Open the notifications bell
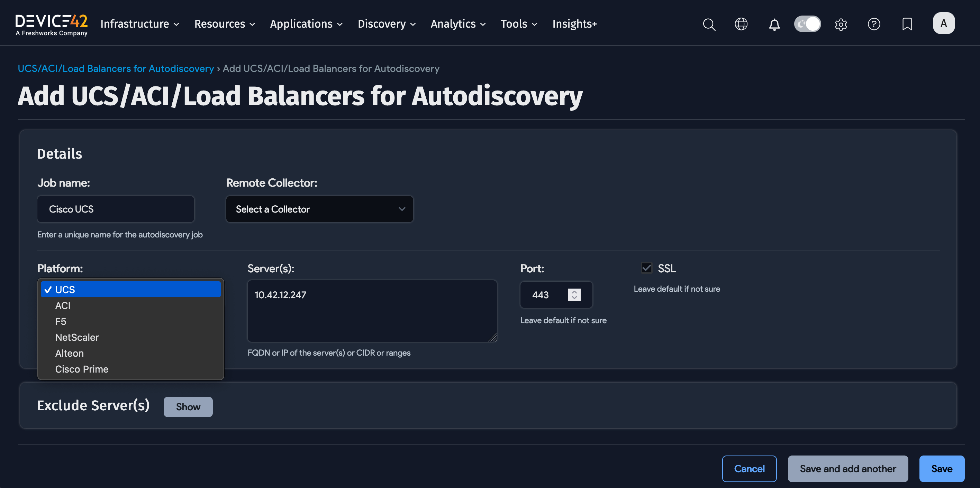 pyautogui.click(x=774, y=24)
